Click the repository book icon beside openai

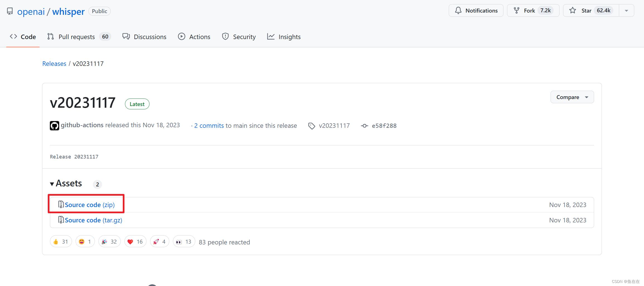click(x=10, y=11)
